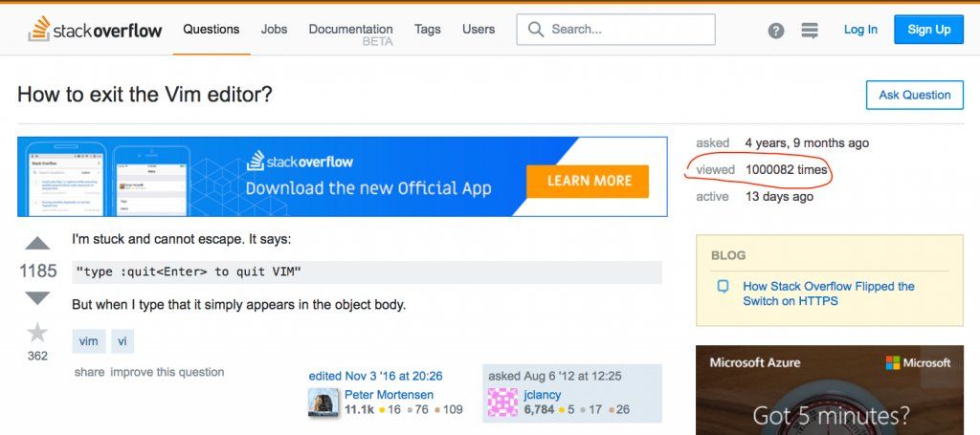Image resolution: width=980 pixels, height=435 pixels.
Task: Click the Sign Up button
Action: [x=928, y=30]
